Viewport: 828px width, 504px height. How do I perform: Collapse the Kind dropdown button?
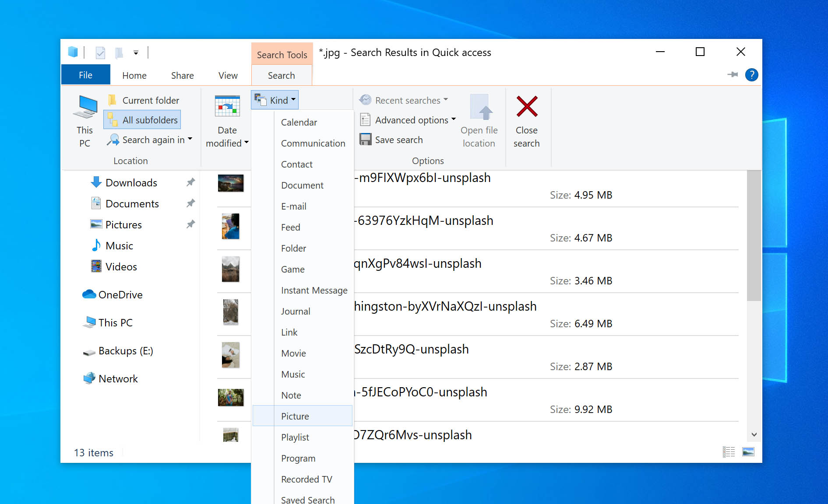(x=275, y=100)
